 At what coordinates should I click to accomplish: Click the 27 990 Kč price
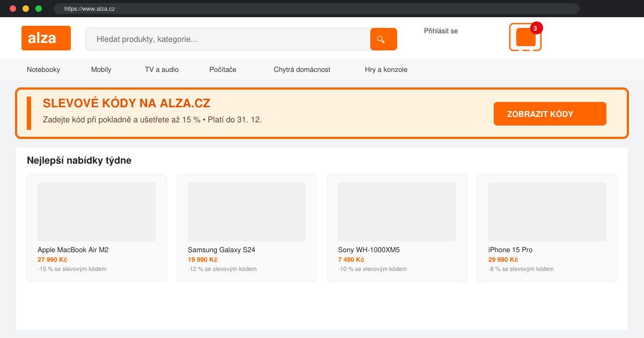pyautogui.click(x=53, y=260)
